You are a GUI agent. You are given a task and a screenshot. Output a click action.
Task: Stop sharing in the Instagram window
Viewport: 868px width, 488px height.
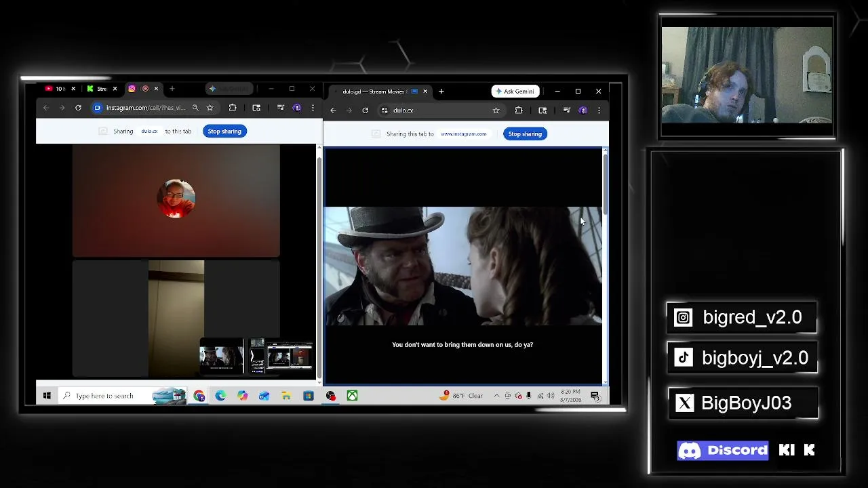[x=224, y=131]
